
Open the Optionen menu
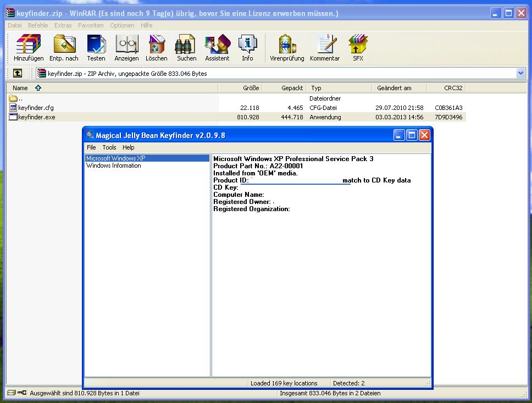pyautogui.click(x=122, y=25)
